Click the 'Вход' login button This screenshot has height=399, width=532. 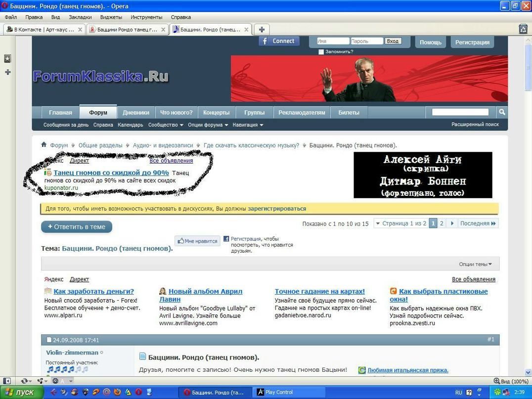[x=393, y=41]
